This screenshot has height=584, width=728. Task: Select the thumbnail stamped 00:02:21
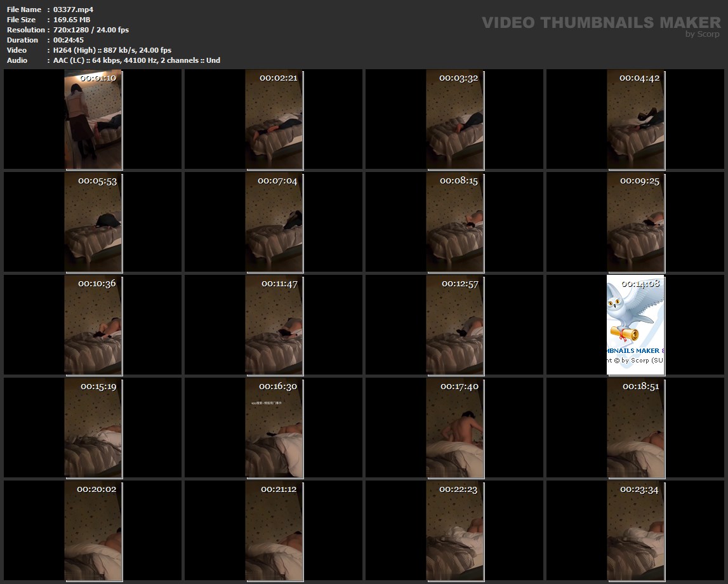pos(274,119)
